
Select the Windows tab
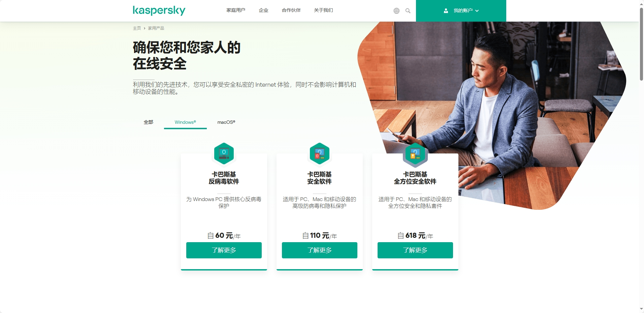185,122
